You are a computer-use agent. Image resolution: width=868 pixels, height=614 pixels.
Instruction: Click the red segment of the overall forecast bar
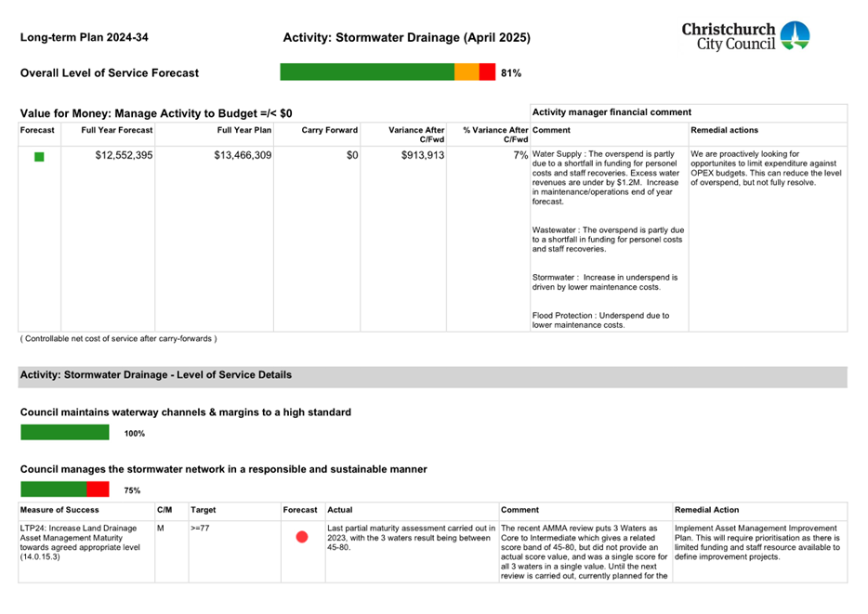click(487, 72)
